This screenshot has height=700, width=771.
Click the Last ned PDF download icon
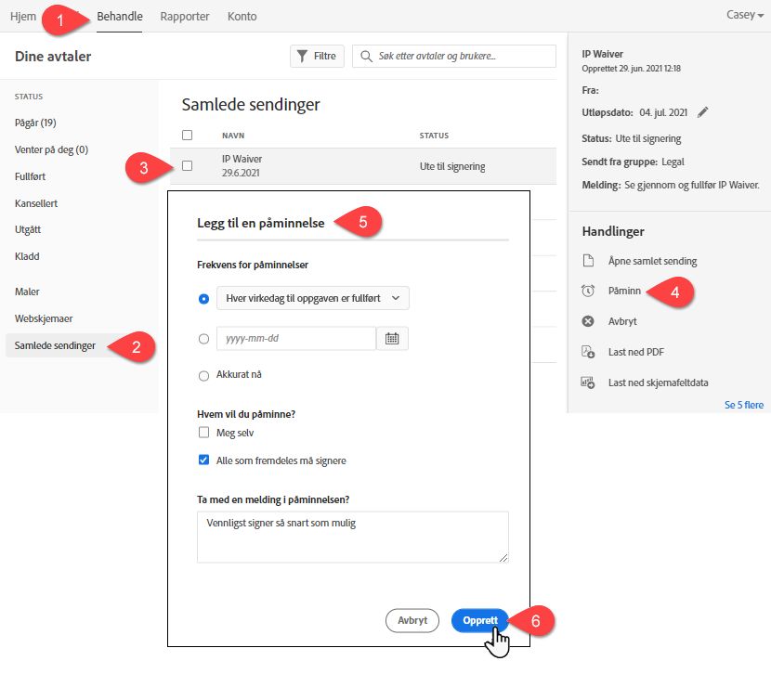point(588,352)
